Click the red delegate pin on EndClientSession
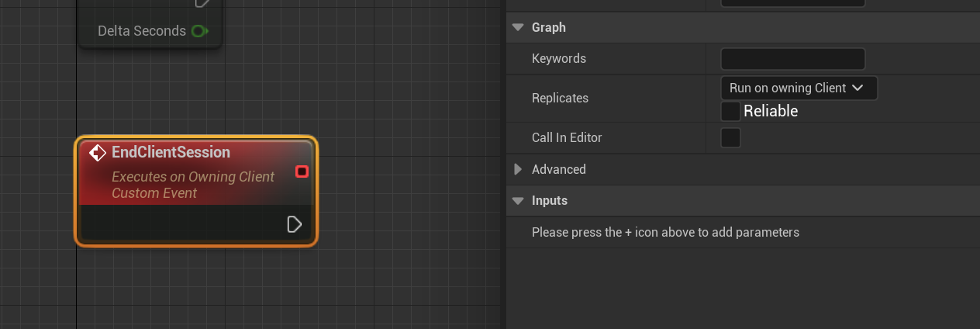 click(302, 171)
